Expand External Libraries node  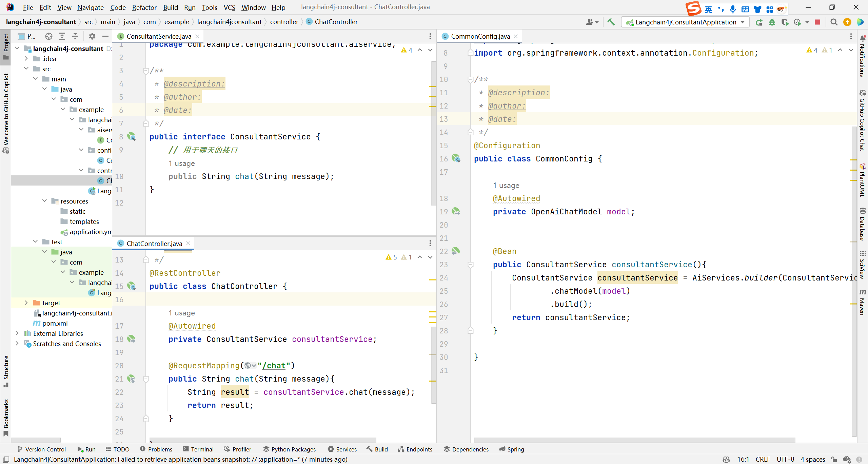click(17, 333)
